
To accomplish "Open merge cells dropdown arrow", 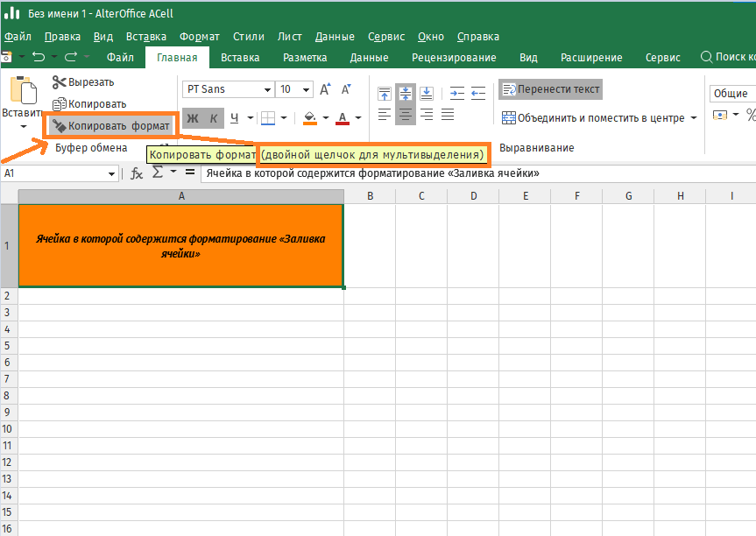I will [694, 117].
